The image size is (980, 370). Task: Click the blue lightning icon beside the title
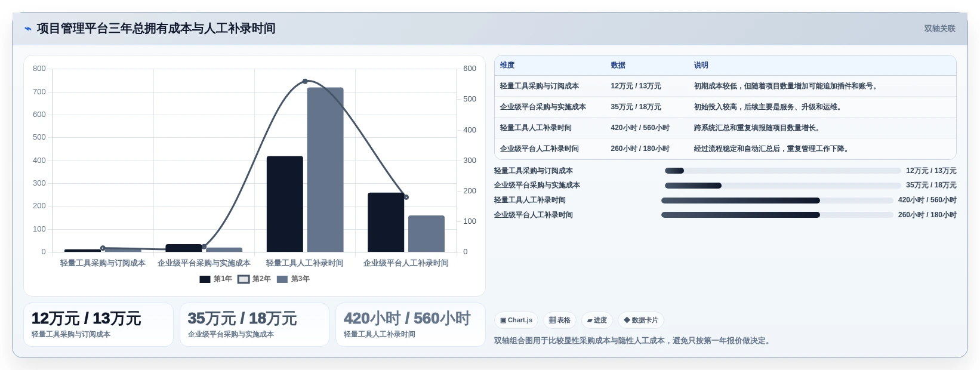coord(27,29)
